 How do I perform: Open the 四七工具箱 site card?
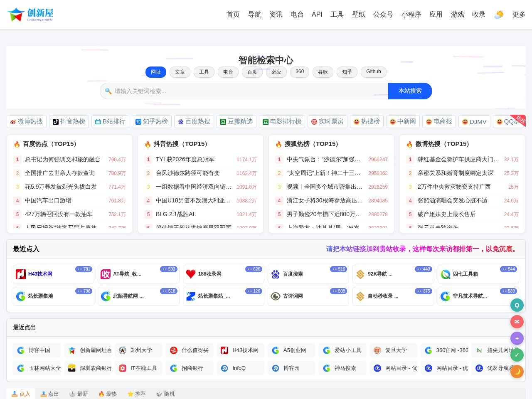coord(478,274)
